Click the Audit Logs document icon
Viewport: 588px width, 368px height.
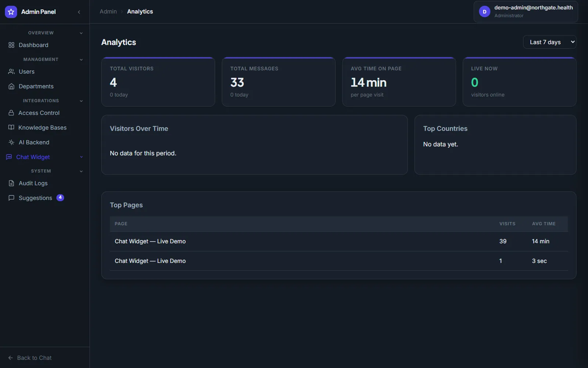[11, 183]
